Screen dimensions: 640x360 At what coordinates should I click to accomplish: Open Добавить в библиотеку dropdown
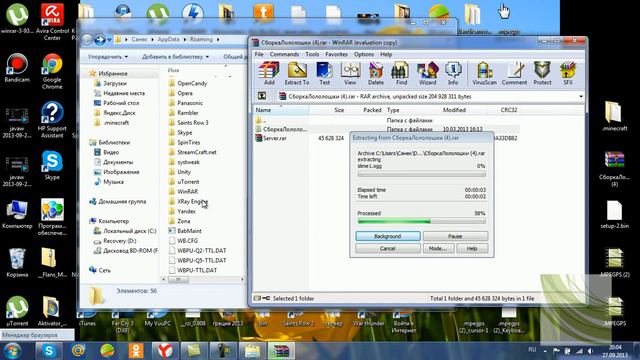(176, 56)
